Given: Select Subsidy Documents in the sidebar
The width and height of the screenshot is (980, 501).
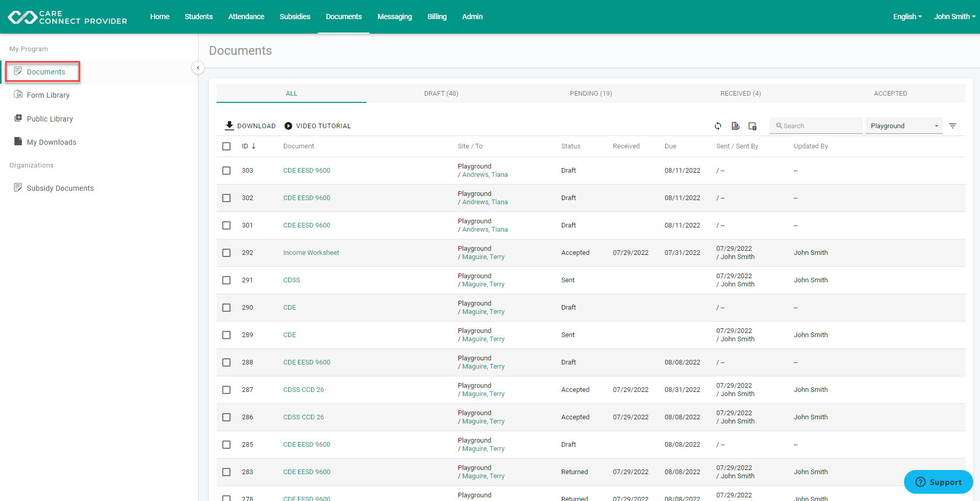Looking at the screenshot, I should (60, 188).
